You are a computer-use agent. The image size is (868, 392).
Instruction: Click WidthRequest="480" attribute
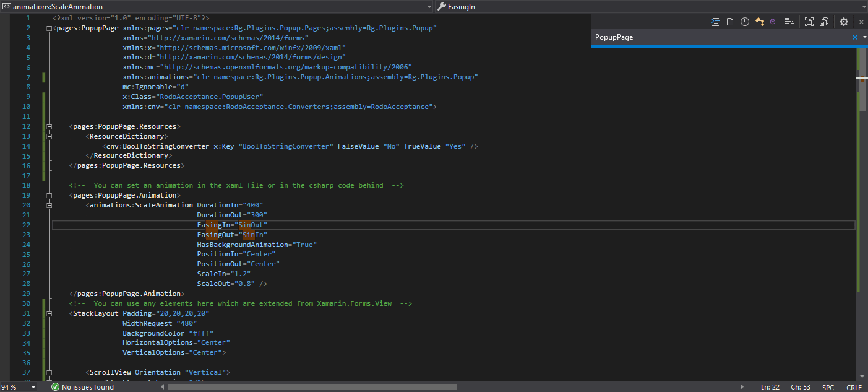[160, 323]
